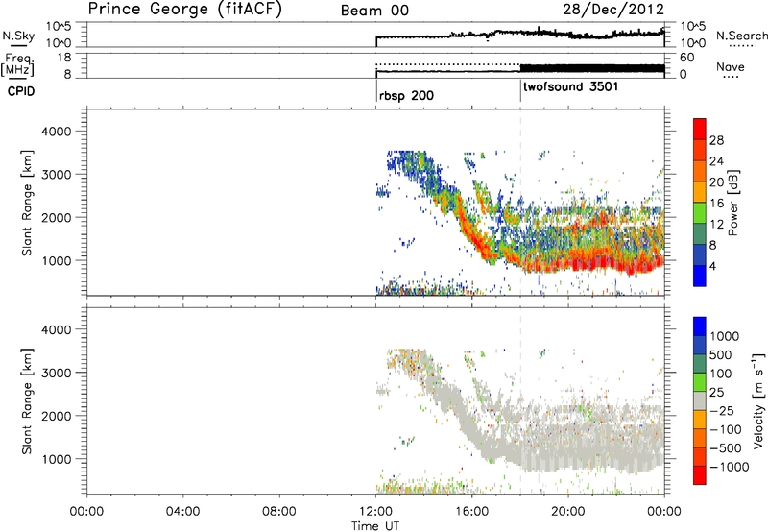Viewport: 768px width, 532px height.
Task: Click the blue bottom segment of Power colorbar
Action: coord(700,276)
